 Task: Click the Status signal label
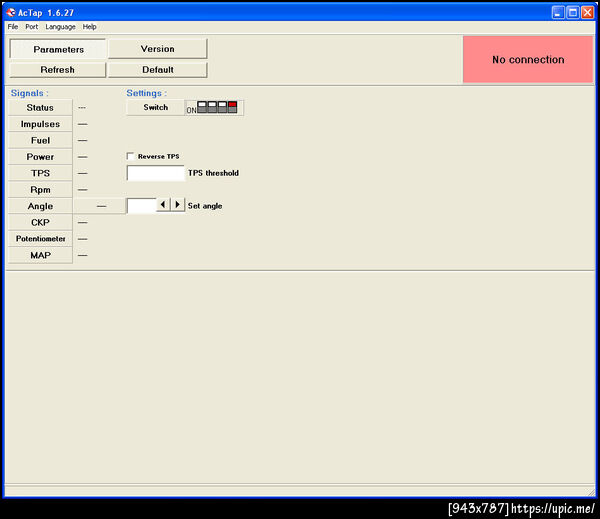(x=40, y=108)
